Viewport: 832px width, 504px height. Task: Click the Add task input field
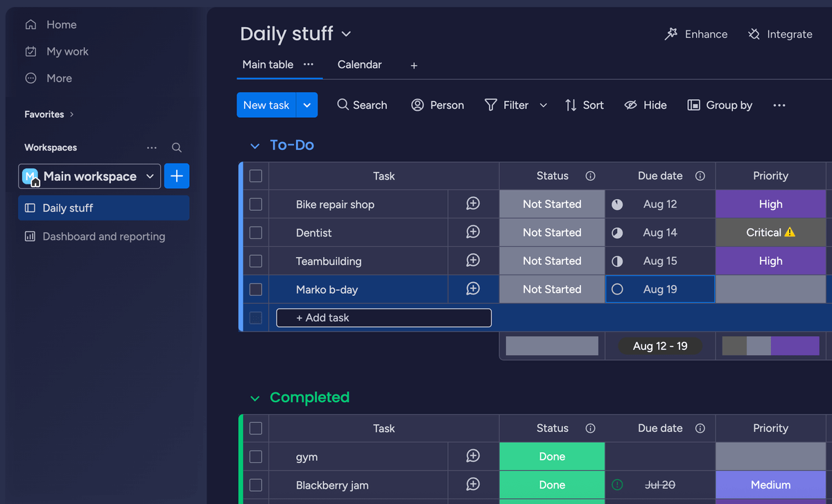pyautogui.click(x=383, y=318)
